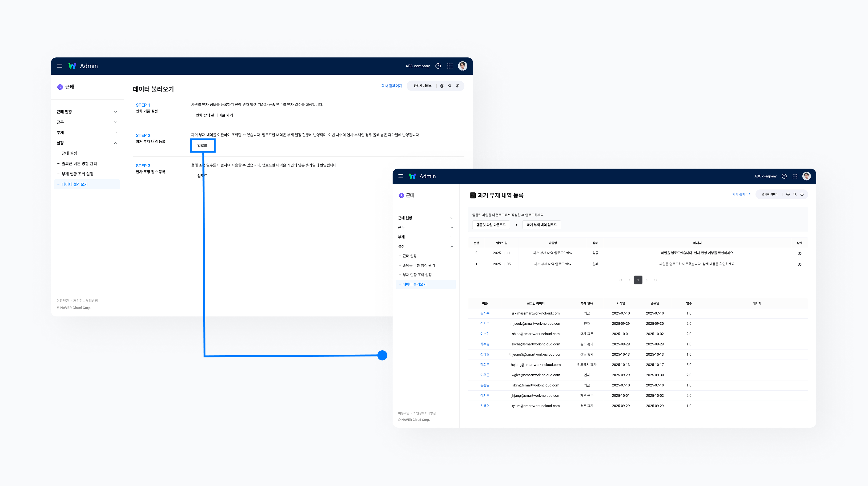The image size is (868, 486).
Task: Open the hamburger menu in the left Admin header
Action: 60,66
